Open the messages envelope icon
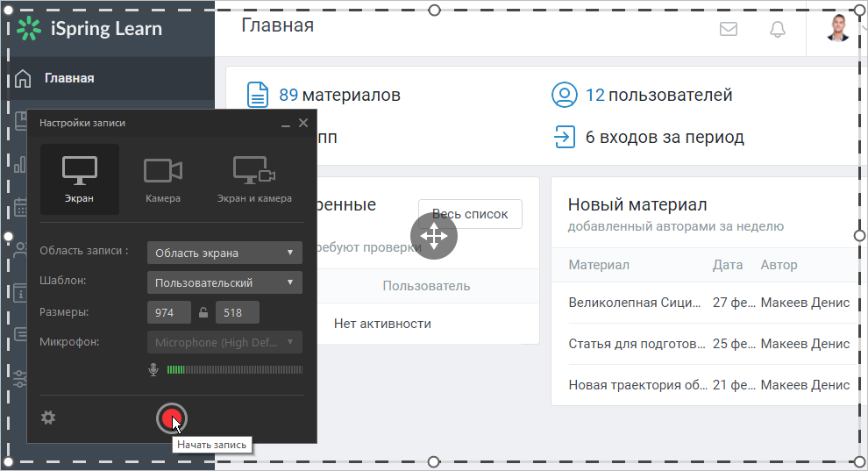 pos(729,29)
